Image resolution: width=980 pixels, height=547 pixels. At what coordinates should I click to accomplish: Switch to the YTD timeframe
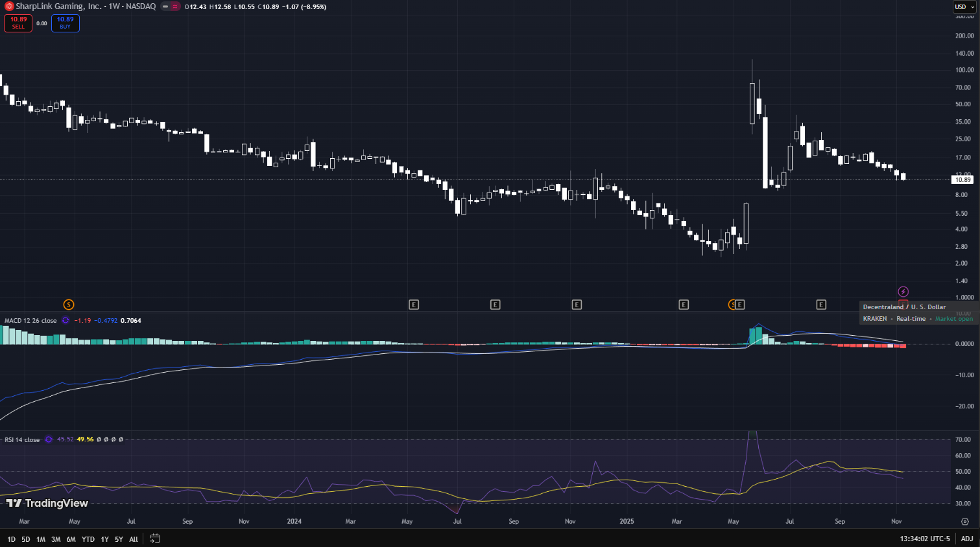[x=88, y=539]
